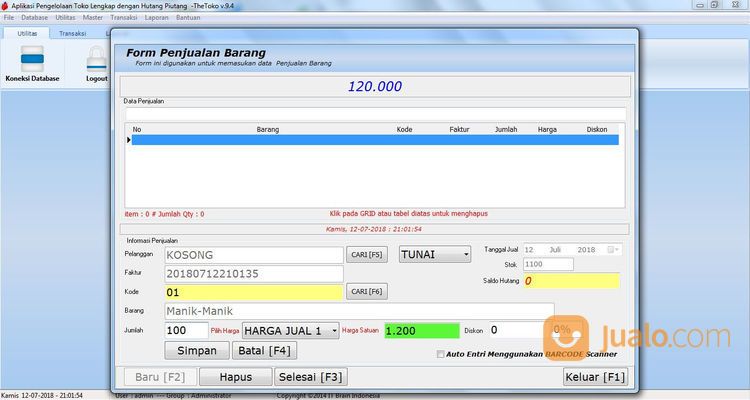The width and height of the screenshot is (750, 400).
Task: Click the Faktur column header
Action: coord(459,129)
